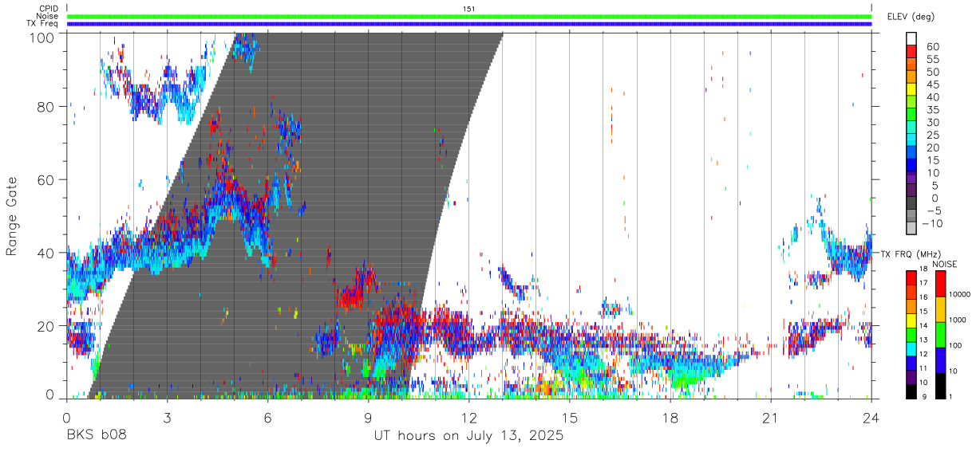Click the 60 tick on Range Gate axis
The height and width of the screenshot is (452, 980).
(x=46, y=180)
